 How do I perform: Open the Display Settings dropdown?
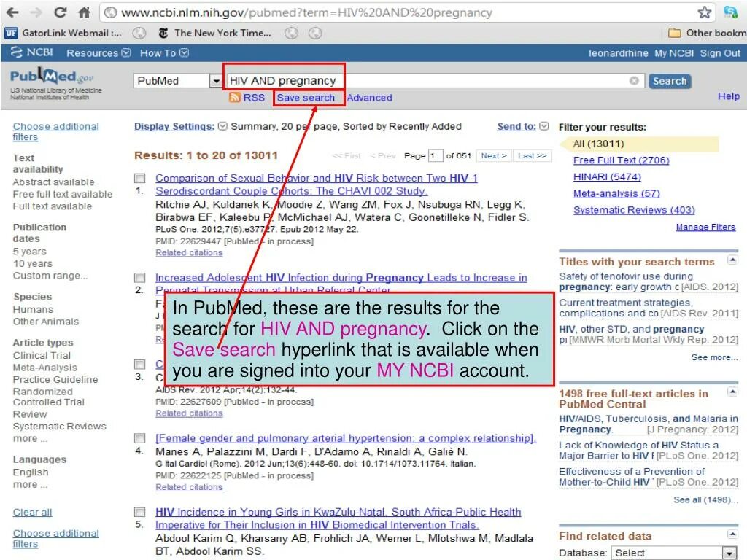pyautogui.click(x=181, y=126)
